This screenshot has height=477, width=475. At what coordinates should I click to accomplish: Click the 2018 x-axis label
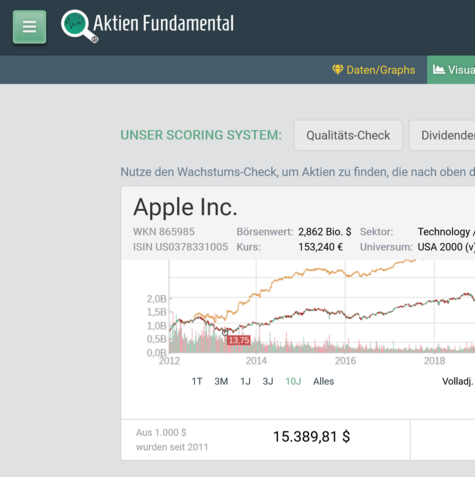tap(434, 361)
